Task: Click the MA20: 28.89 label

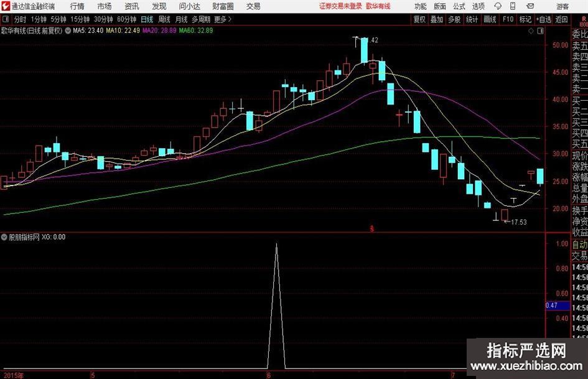Action: pyautogui.click(x=159, y=30)
